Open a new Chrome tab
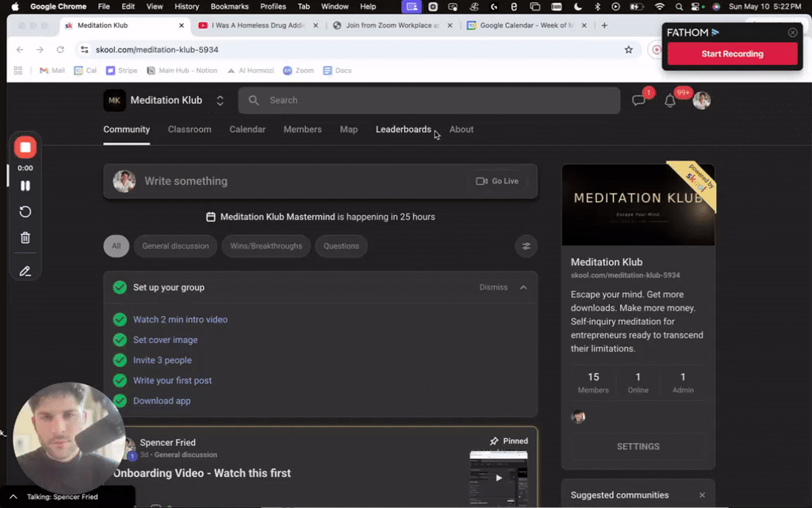Screen dimensions: 812x508 pos(604,25)
